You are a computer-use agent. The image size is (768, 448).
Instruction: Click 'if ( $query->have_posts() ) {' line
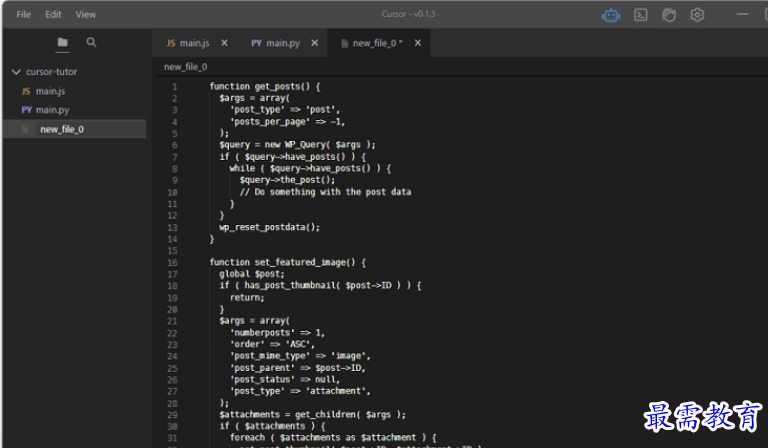pyautogui.click(x=292, y=157)
